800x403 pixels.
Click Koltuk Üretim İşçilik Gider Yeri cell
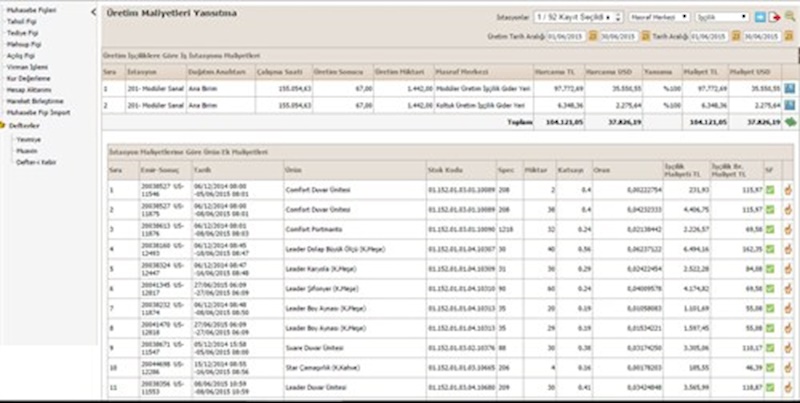[x=483, y=106]
